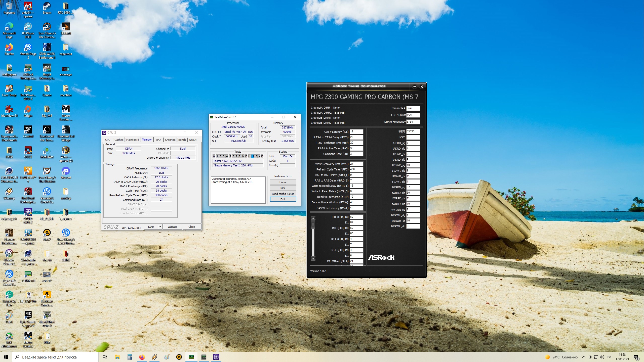This screenshot has height=362, width=644.
Task: Click the tREFI value field
Action: [x=413, y=131]
